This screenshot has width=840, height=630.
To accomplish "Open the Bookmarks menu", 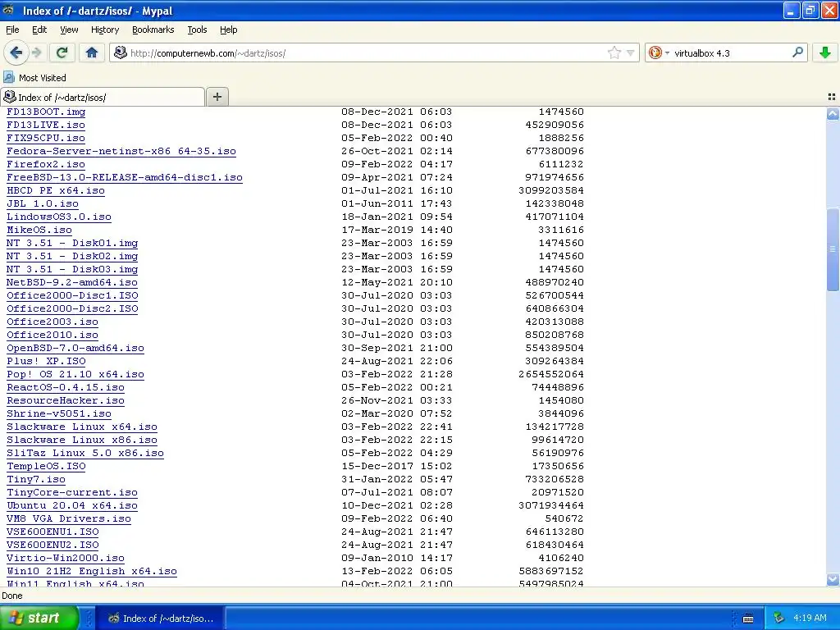I will [x=153, y=30].
